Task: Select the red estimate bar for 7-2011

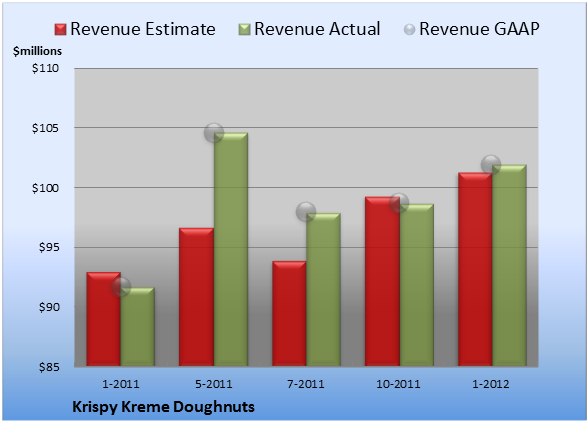Action: 289,314
